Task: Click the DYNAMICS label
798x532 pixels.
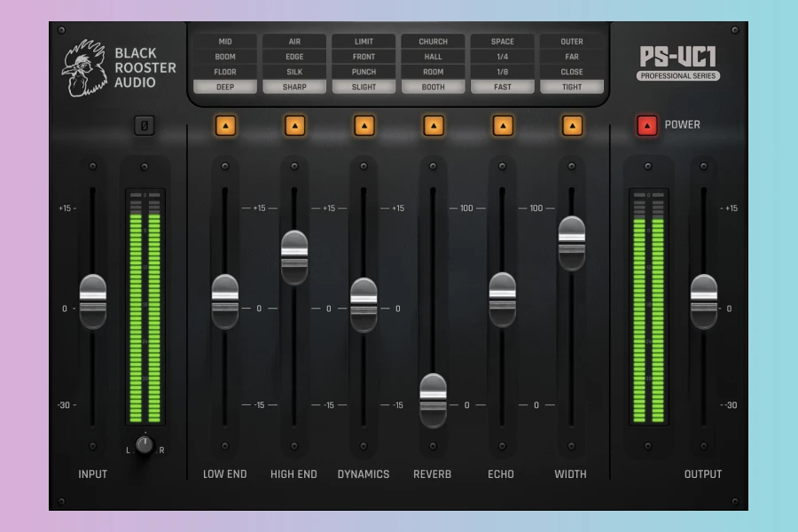Action: (x=364, y=474)
